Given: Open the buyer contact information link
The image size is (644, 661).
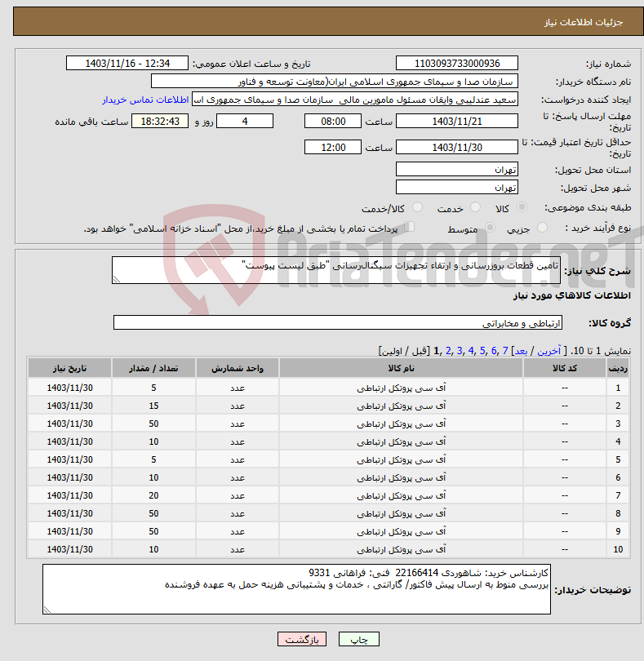Looking at the screenshot, I should pyautogui.click(x=145, y=100).
